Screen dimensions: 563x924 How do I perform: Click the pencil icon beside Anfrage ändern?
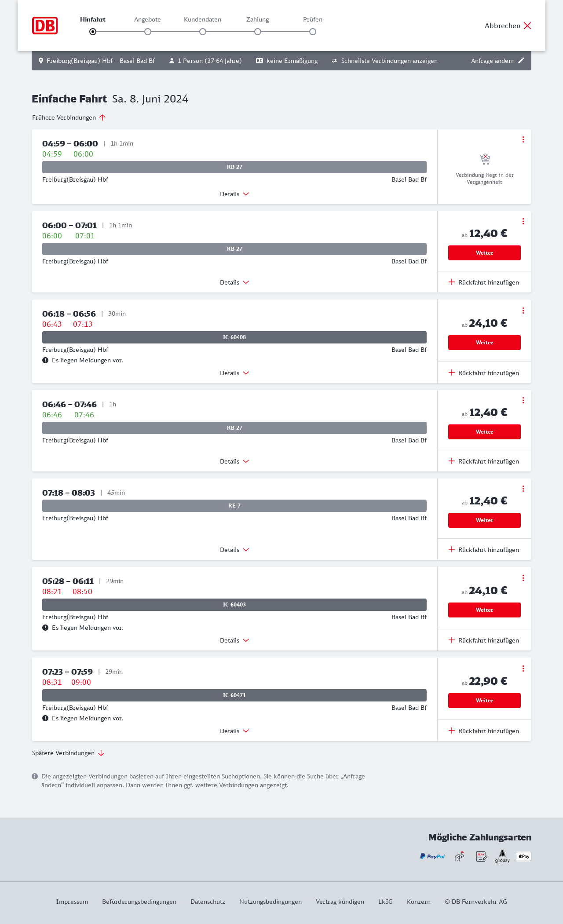click(x=521, y=61)
